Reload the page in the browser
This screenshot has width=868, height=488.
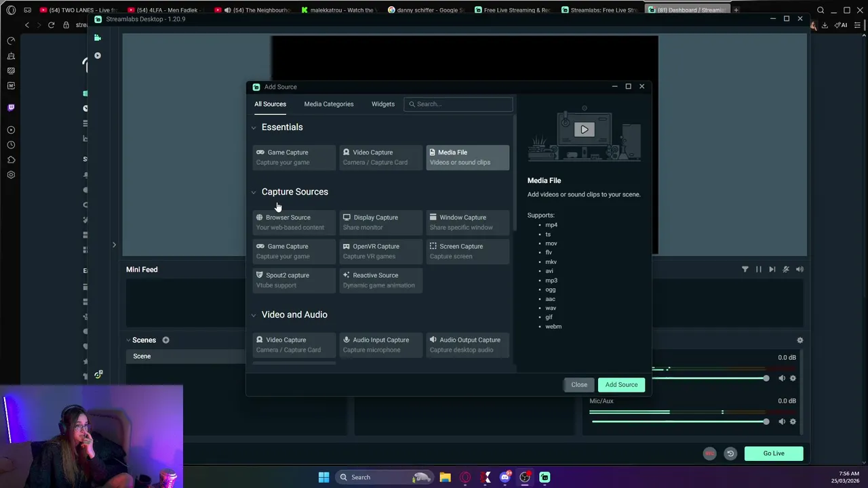click(51, 25)
